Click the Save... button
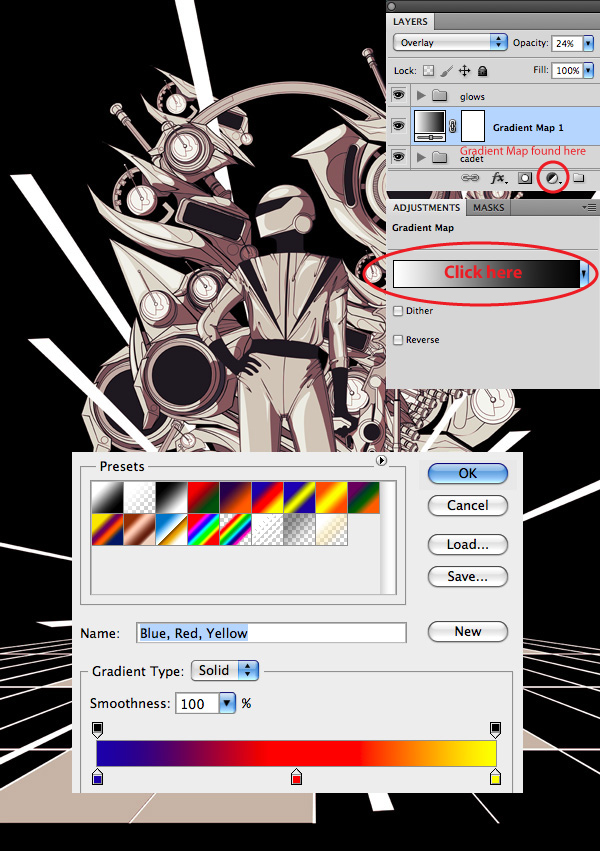Screen dimensions: 600x851 click(x=468, y=576)
